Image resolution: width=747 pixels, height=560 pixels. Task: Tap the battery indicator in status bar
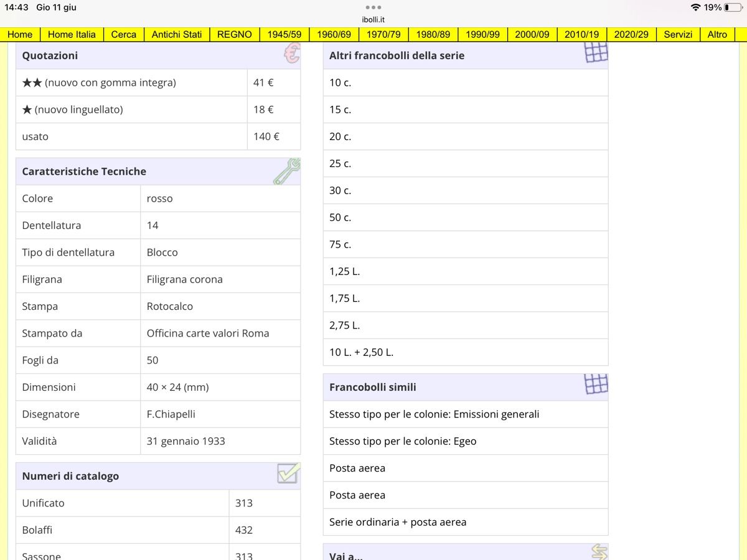coord(733,7)
